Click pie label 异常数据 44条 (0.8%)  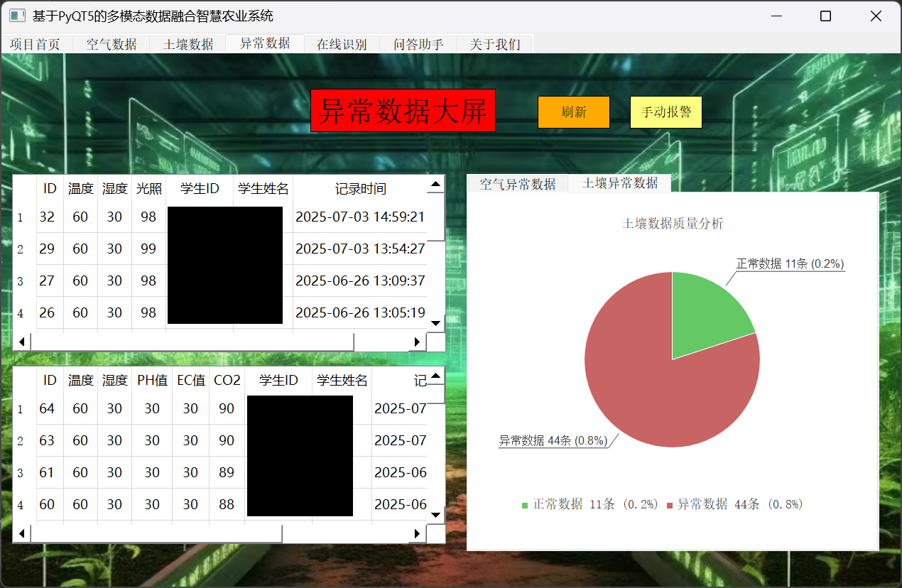(553, 441)
